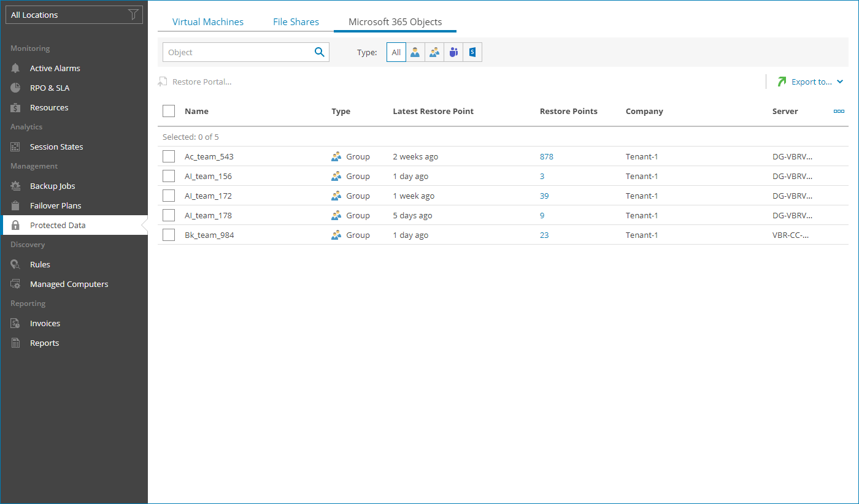Click the search magnifier icon
The width and height of the screenshot is (859, 504).
pyautogui.click(x=319, y=52)
